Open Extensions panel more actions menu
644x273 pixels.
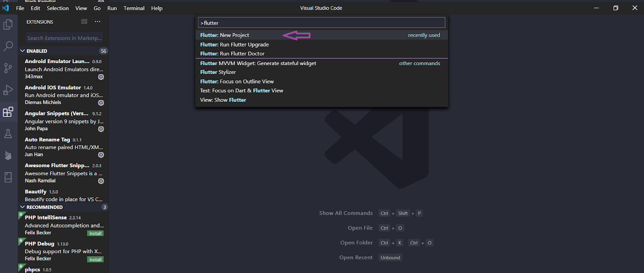97,22
